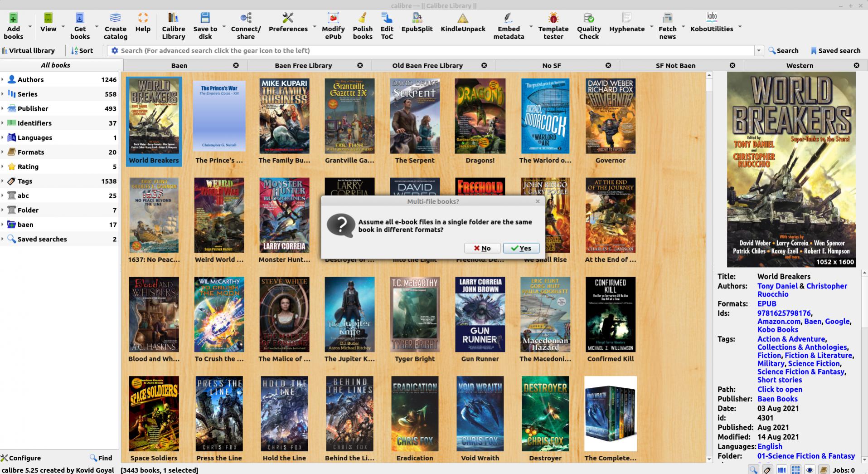Click the advanced search gear icon
This screenshot has width=868, height=474.
(x=115, y=50)
